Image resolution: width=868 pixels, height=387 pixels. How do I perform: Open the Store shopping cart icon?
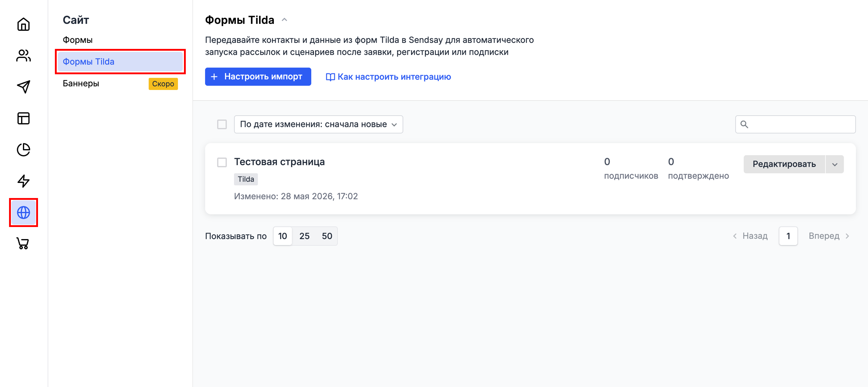pyautogui.click(x=23, y=244)
